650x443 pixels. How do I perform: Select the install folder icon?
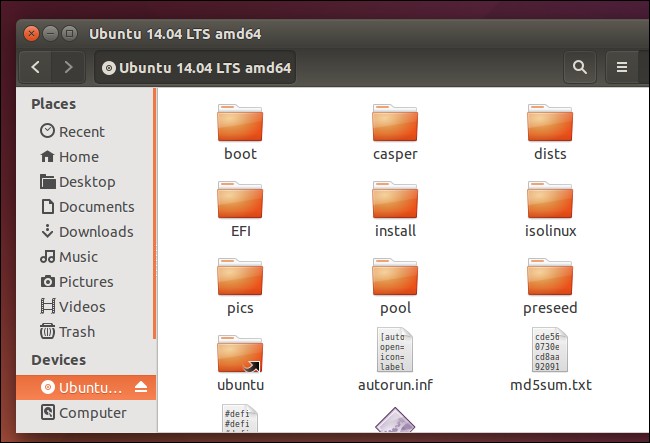(x=395, y=200)
